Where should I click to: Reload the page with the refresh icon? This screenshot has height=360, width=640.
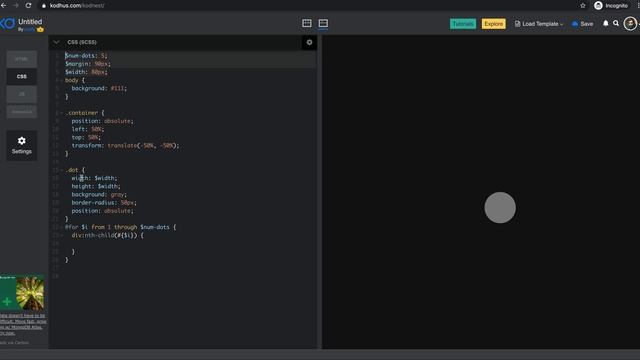[x=28, y=5]
